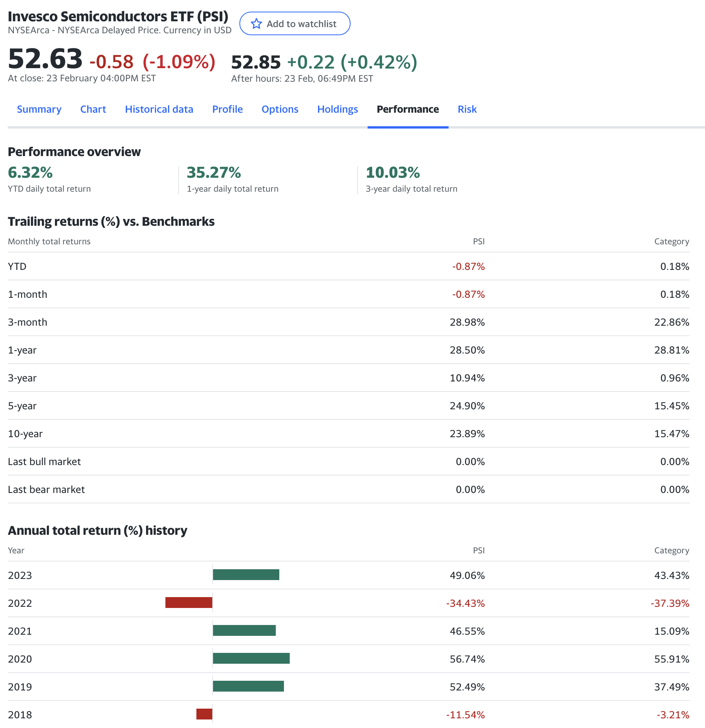Select the Options tab

[x=280, y=109]
